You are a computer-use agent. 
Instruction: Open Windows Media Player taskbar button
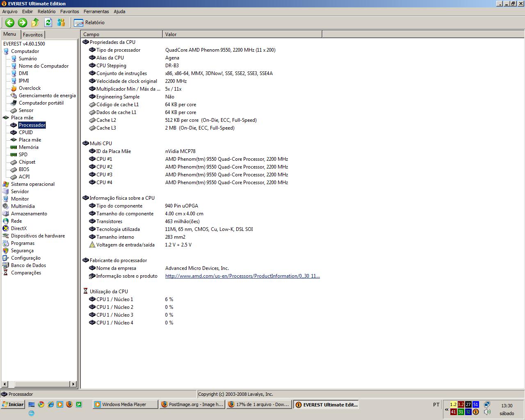click(126, 404)
